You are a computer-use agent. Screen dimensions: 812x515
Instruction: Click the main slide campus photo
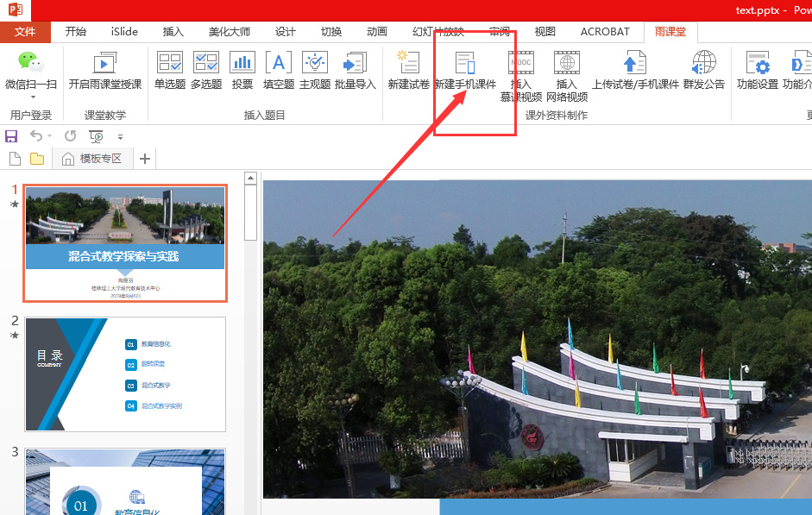coord(537,339)
